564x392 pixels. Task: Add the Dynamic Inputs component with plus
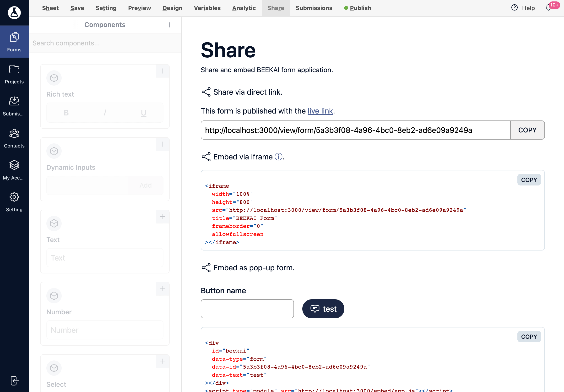(163, 144)
